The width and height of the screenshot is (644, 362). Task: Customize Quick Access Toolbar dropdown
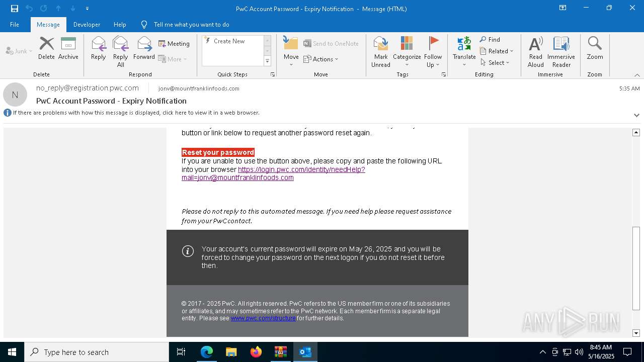tap(88, 9)
